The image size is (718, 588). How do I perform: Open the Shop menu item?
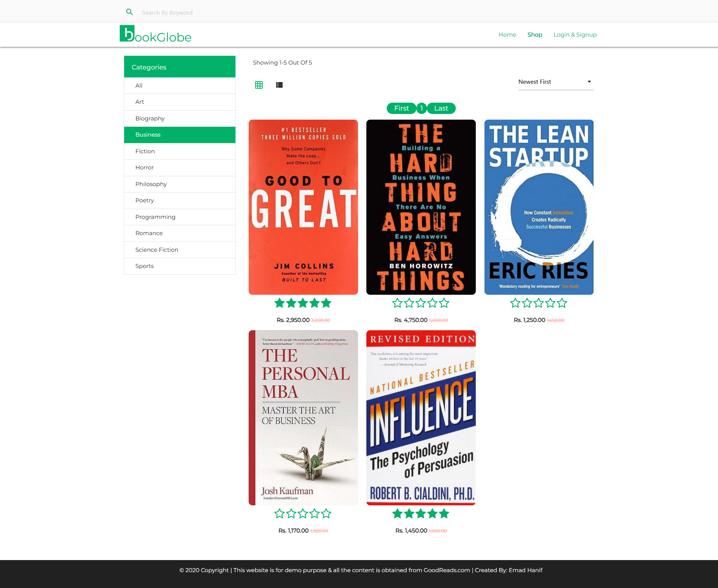534,34
